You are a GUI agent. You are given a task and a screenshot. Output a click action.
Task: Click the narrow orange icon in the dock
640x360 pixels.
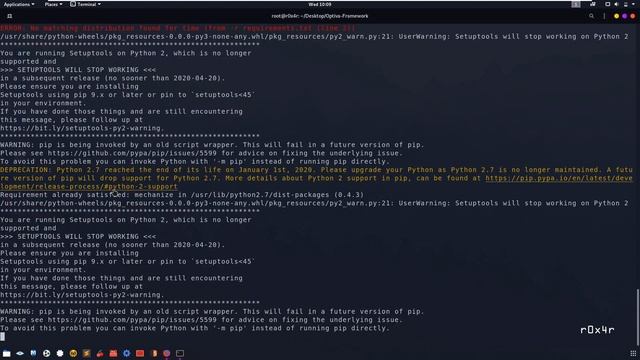tap(154, 353)
